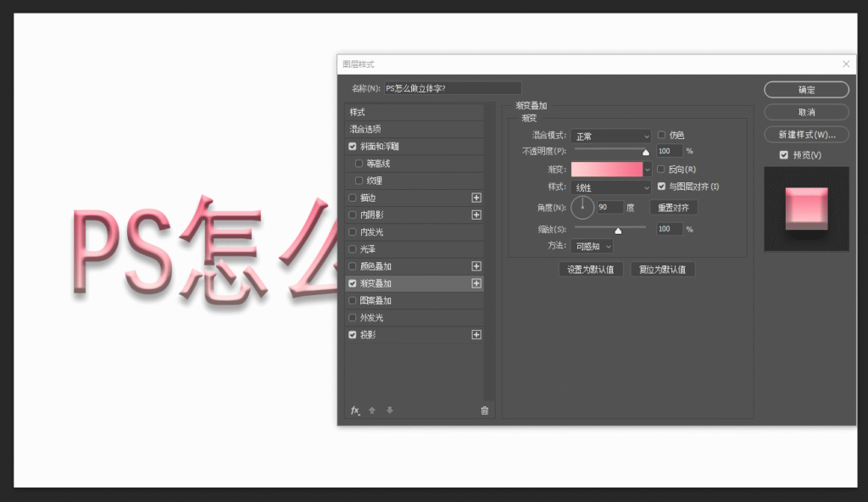Enable the 光泽 checkbox
The image size is (868, 502).
point(352,249)
